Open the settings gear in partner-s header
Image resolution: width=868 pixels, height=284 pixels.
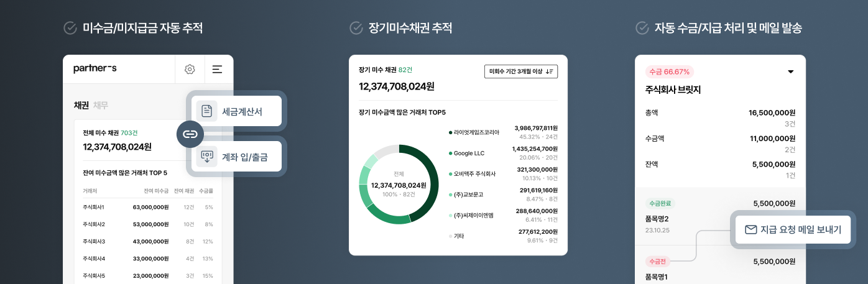tap(190, 69)
